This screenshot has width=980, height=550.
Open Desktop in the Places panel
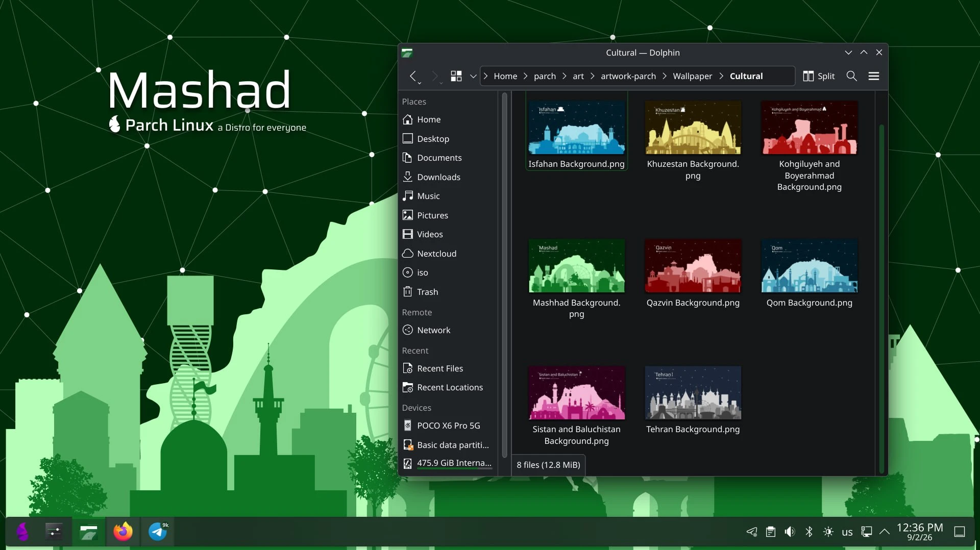[448, 139]
